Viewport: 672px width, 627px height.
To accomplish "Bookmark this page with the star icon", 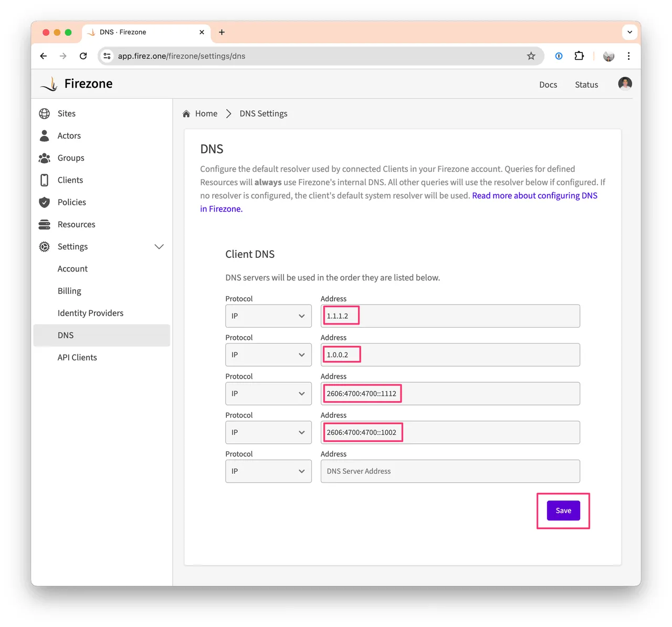I will pyautogui.click(x=531, y=56).
